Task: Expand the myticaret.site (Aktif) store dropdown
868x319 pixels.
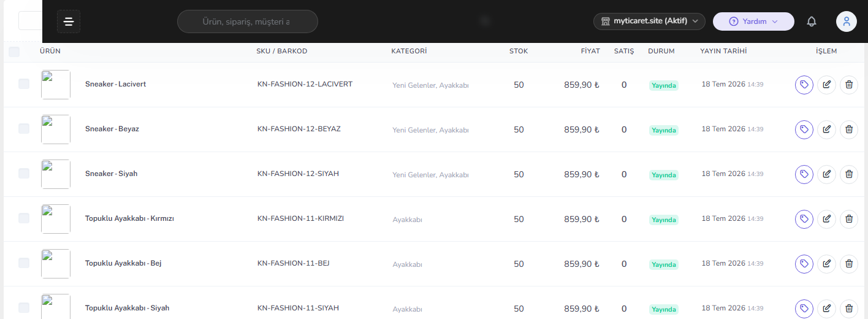Action: 649,21
